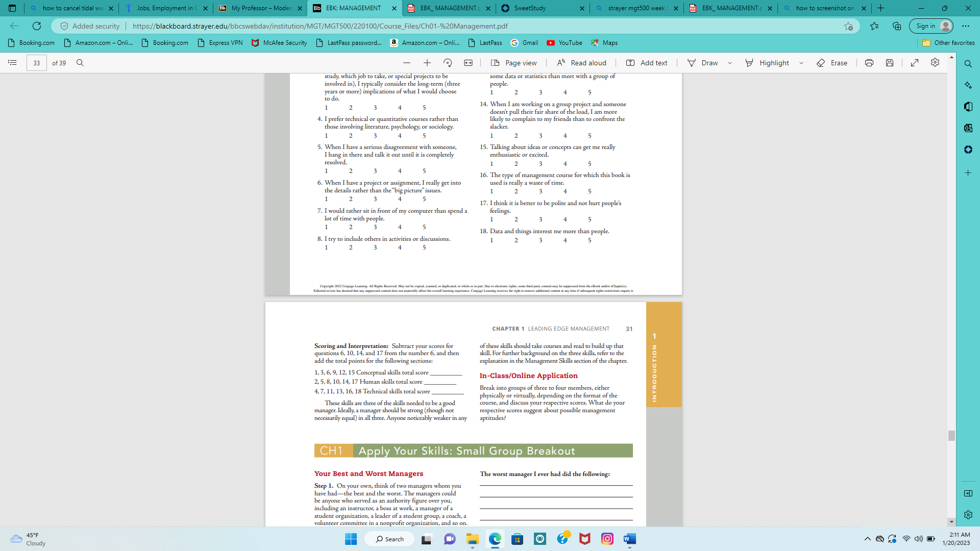Open PDF toolbar settings gear
The height and width of the screenshot is (551, 980).
click(935, 62)
